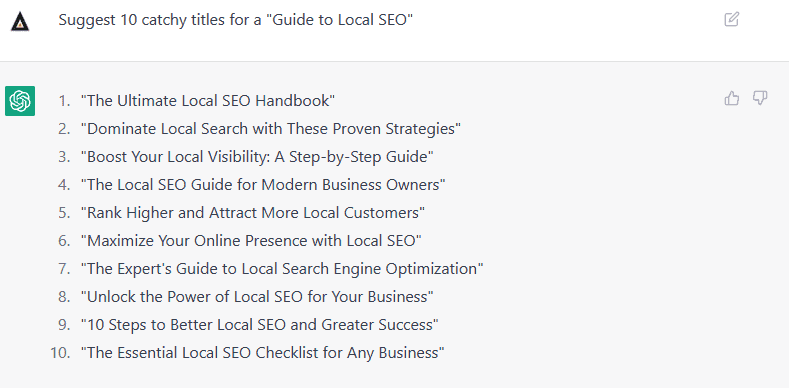
Task: Click the user prompt about Local SEO
Action: 235,20
